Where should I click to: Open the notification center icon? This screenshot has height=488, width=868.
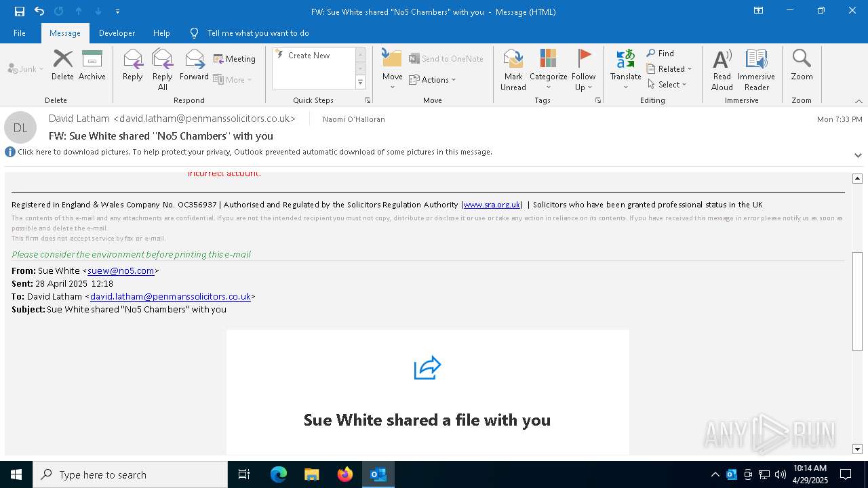846,474
